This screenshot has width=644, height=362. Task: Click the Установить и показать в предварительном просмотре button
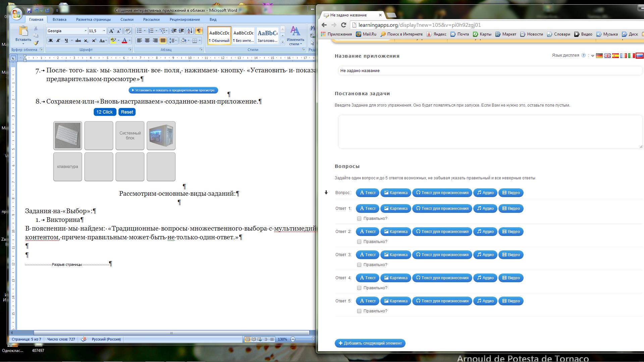[x=172, y=90]
